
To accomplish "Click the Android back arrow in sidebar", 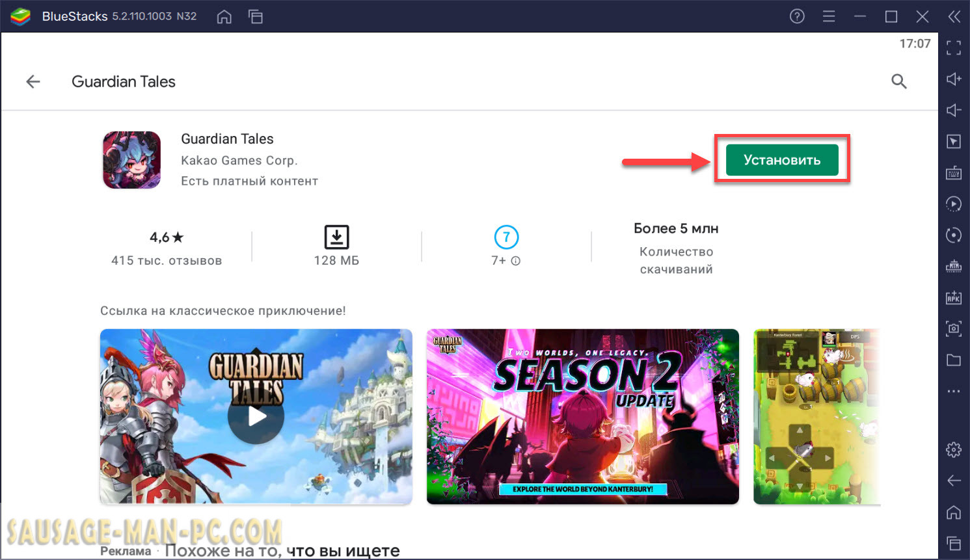I will click(954, 481).
